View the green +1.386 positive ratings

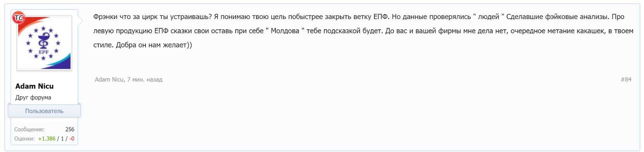[46, 139]
